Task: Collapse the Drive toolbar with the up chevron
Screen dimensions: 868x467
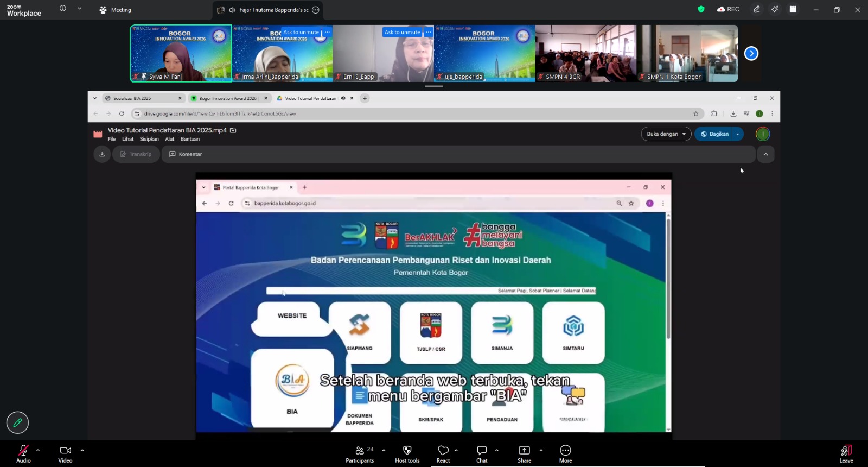Action: [x=765, y=154]
